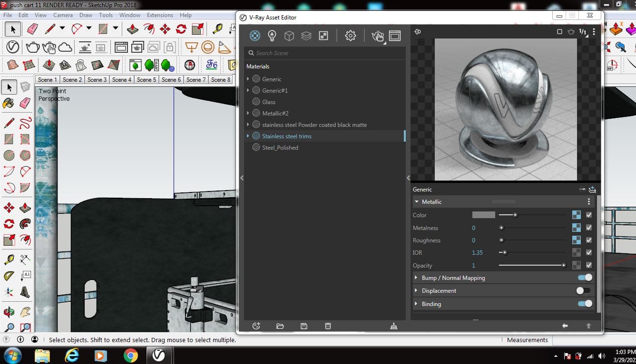Select Sandbox From Contours tool
Screen dimensions: 636x364
13,65
